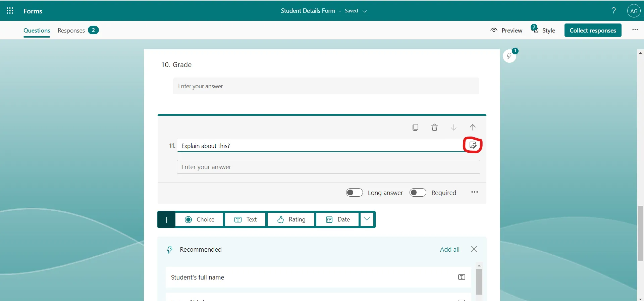Click the text type icon beside Student's full name
The width and height of the screenshot is (644, 301).
coord(462,277)
